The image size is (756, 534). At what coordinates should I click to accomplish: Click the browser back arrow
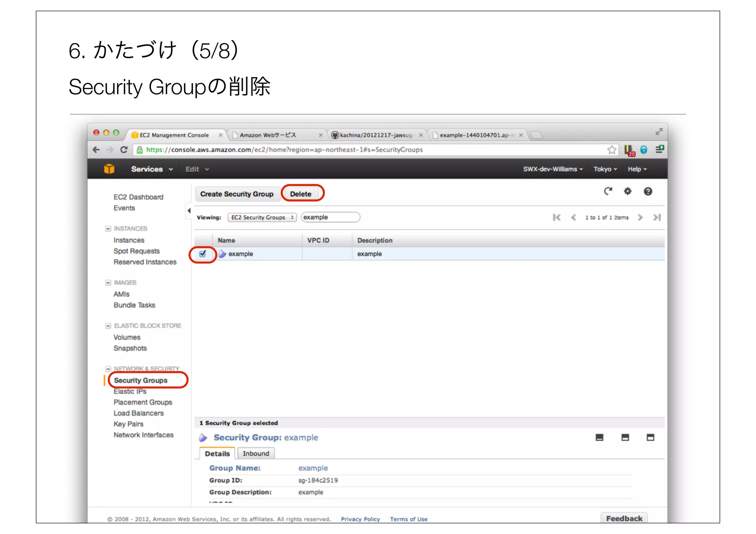click(96, 149)
